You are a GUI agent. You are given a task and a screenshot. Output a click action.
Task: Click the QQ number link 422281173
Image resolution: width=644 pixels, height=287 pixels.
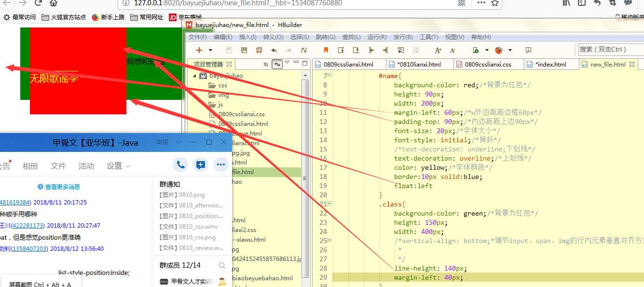pyautogui.click(x=28, y=225)
